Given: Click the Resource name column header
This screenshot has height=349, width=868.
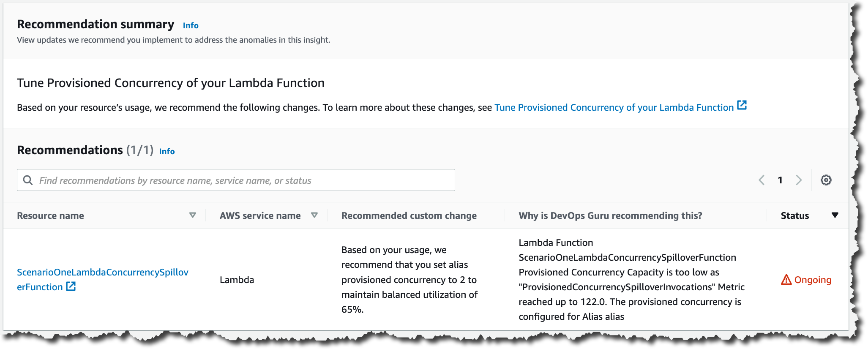Looking at the screenshot, I should coord(50,215).
